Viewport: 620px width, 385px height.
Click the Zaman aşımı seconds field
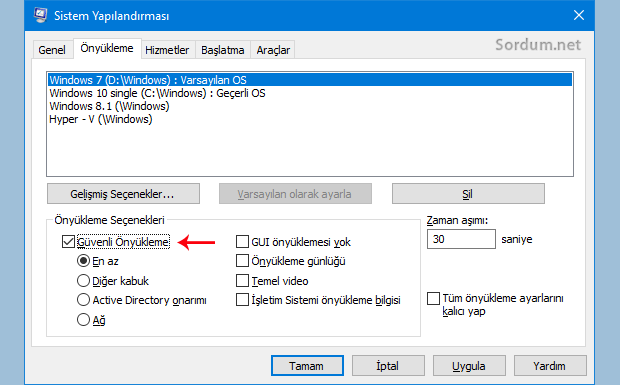coord(461,239)
